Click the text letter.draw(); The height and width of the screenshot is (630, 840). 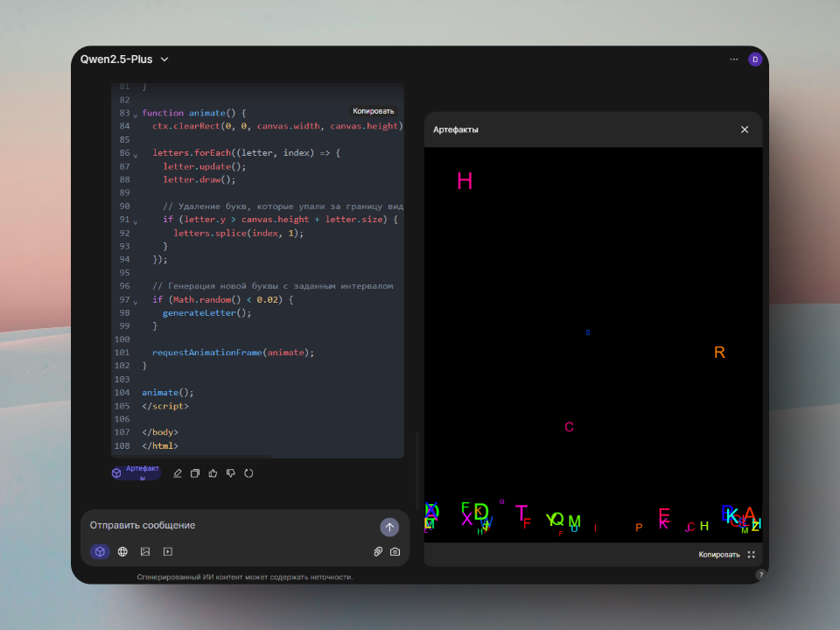click(x=199, y=180)
